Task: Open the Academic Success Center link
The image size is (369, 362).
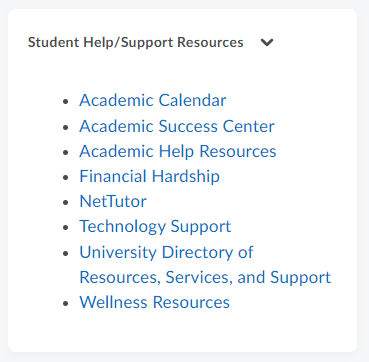Action: (x=177, y=126)
